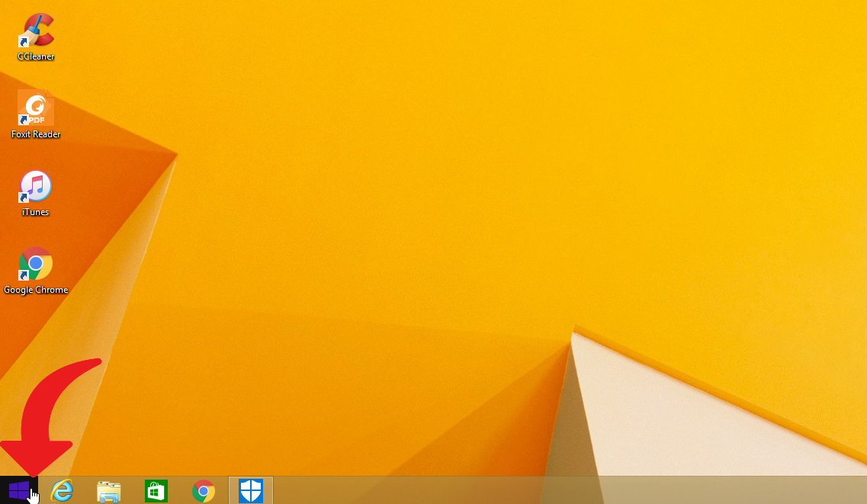The height and width of the screenshot is (504, 867).
Task: Select the CCleaner desktop shortcut icon
Action: point(36,30)
